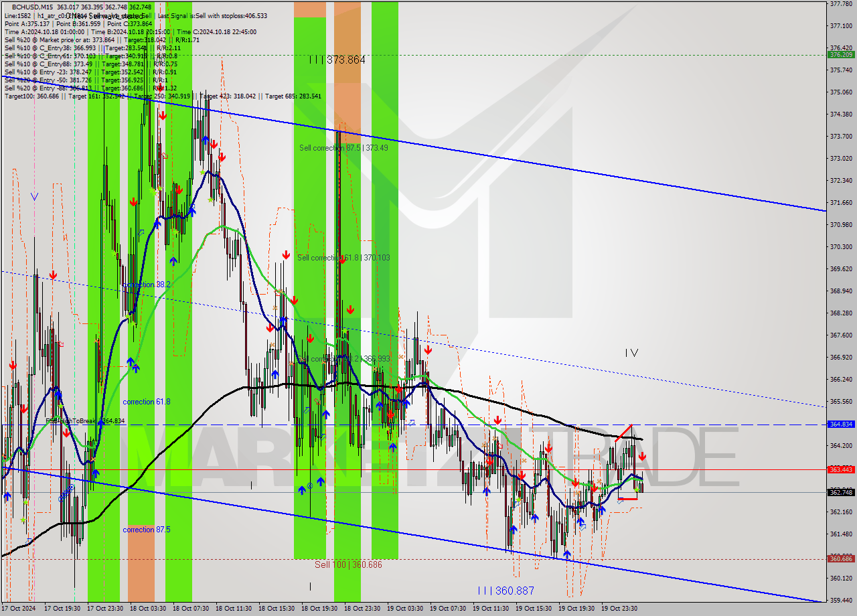The height and width of the screenshot is (616, 857).
Task: Click price axis value 370.980
Action: pos(841,224)
